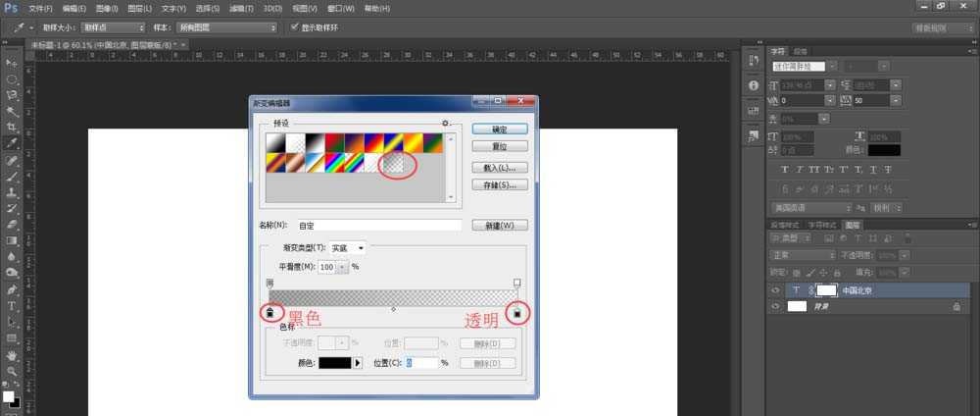Click the transparent color stop at right end
This screenshot has width=980, height=416.
516,312
